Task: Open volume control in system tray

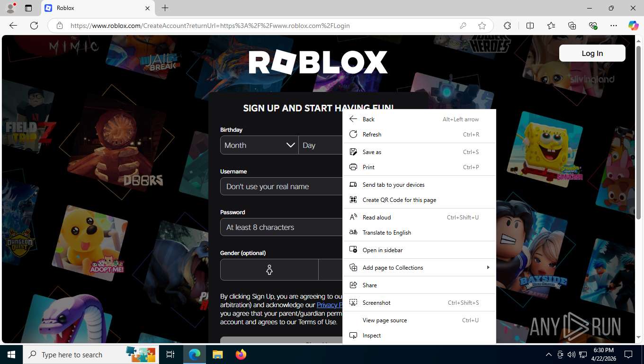Action: [572, 355]
